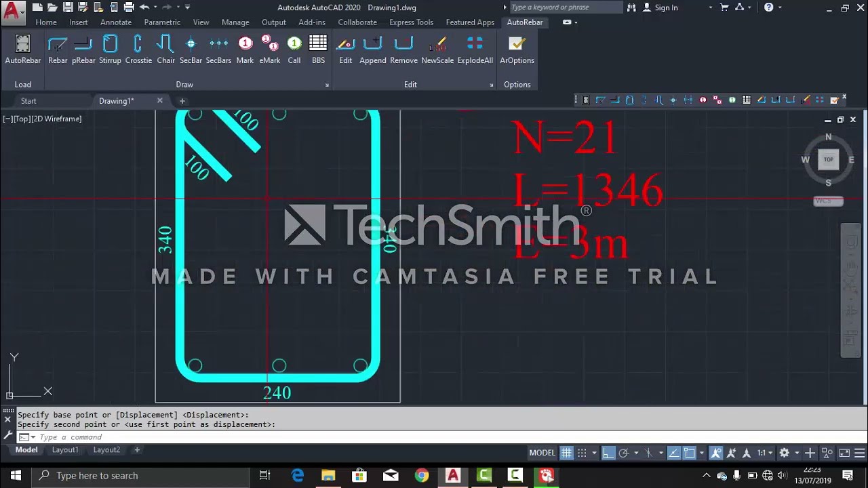Click the viewport controls label [-][Top][2D Wireframe]
The height and width of the screenshot is (488, 868).
click(42, 119)
